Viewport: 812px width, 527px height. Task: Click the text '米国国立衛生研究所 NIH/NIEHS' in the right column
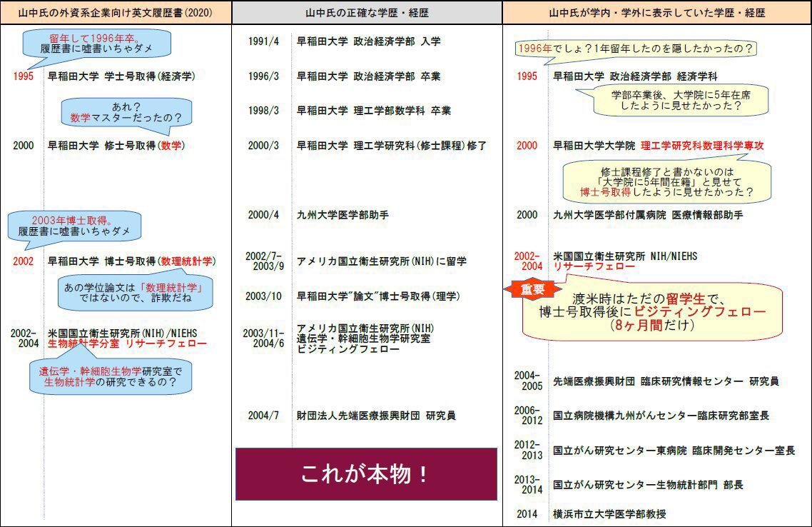(625, 256)
